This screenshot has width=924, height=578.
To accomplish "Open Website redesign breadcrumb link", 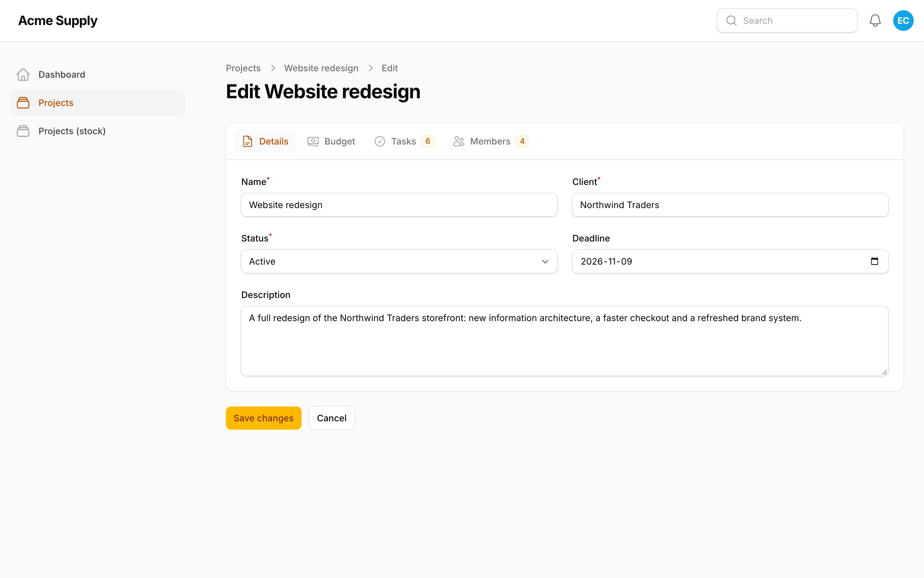I will (321, 68).
